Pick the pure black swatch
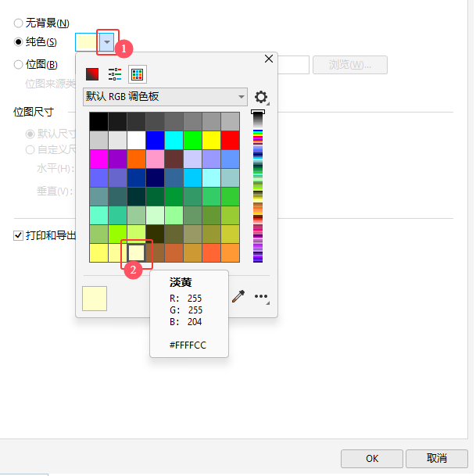Viewport: 476px width, 476px height. (98, 121)
